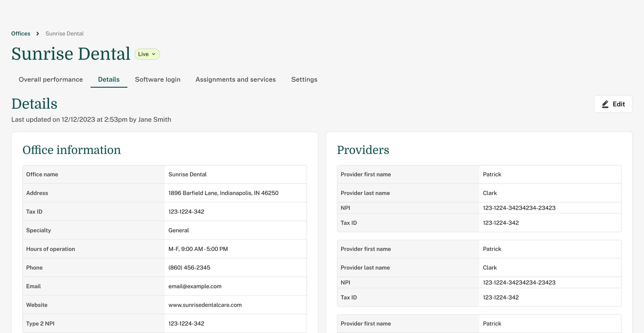The width and height of the screenshot is (644, 333).
Task: Click the Edit button label
Action: 619,104
